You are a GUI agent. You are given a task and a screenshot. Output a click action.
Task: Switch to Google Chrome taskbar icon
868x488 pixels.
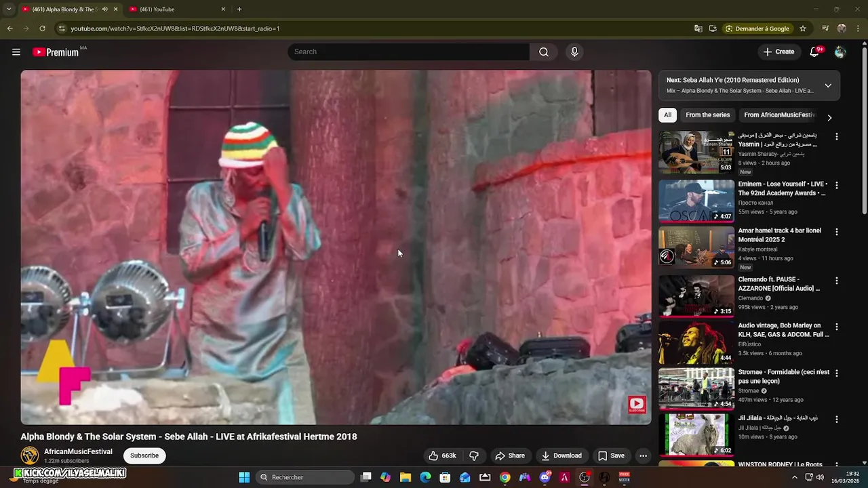point(505,477)
